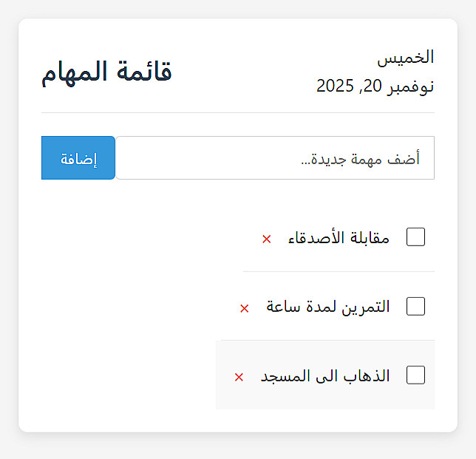Screen dimensions: 476x459
Task: Focus the أضف مهمة جديدة input field
Action: click(x=274, y=158)
